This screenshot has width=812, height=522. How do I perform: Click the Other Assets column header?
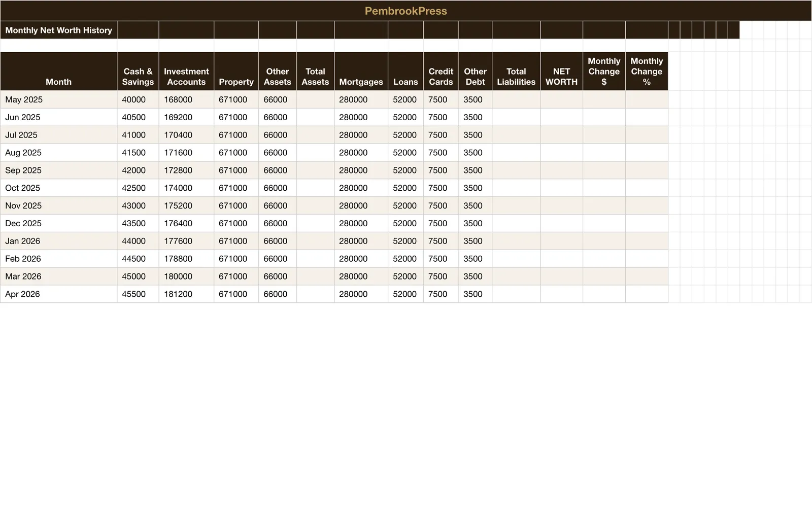point(278,72)
